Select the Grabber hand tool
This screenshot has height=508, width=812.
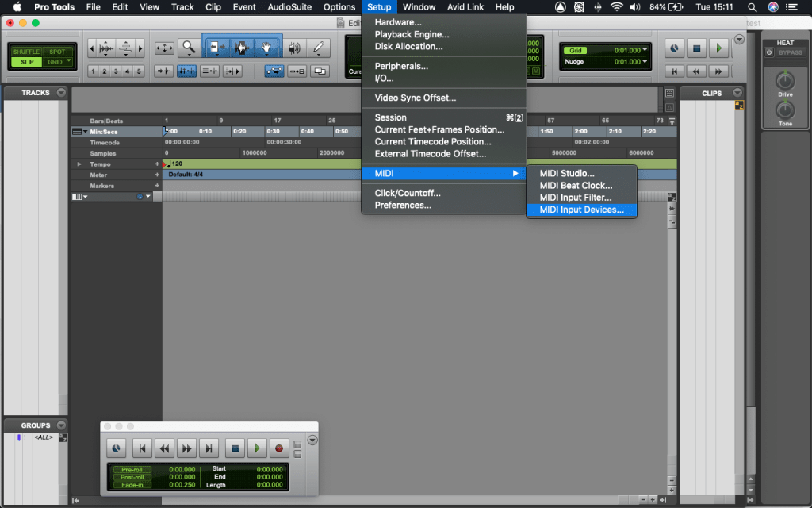click(x=266, y=48)
